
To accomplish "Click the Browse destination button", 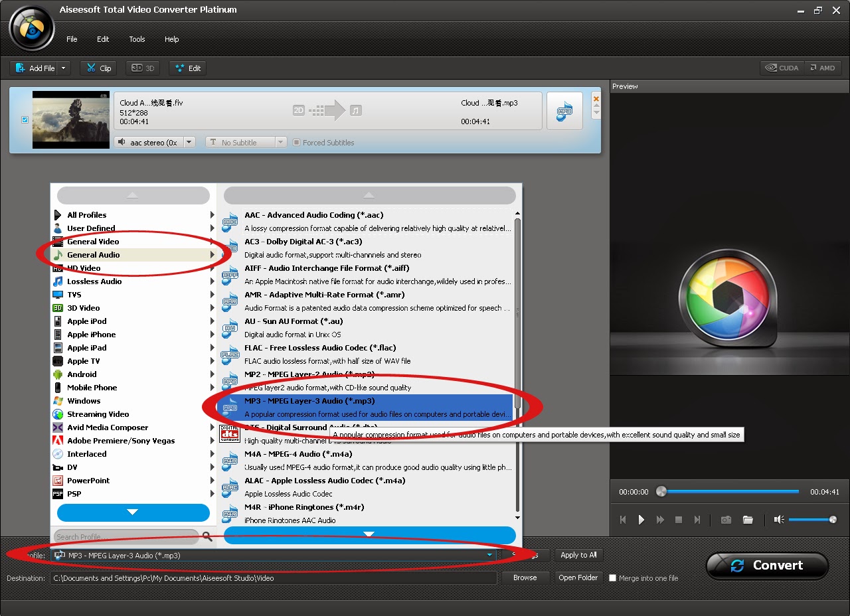I will click(525, 577).
